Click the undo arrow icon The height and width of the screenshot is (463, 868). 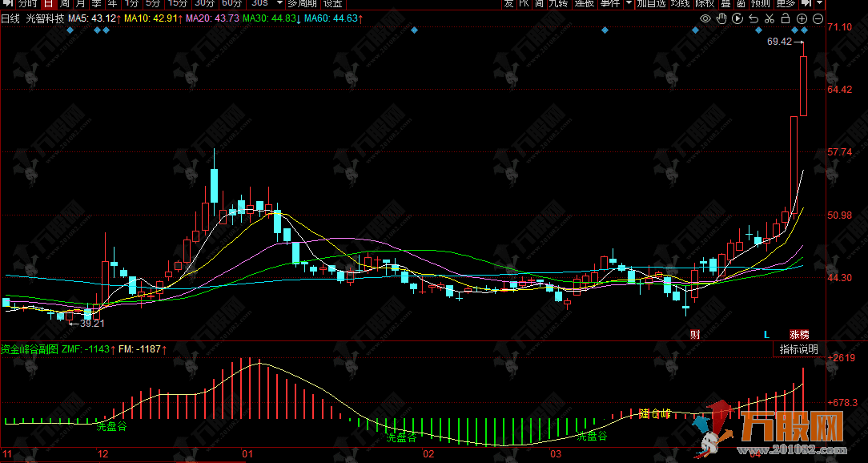754,18
